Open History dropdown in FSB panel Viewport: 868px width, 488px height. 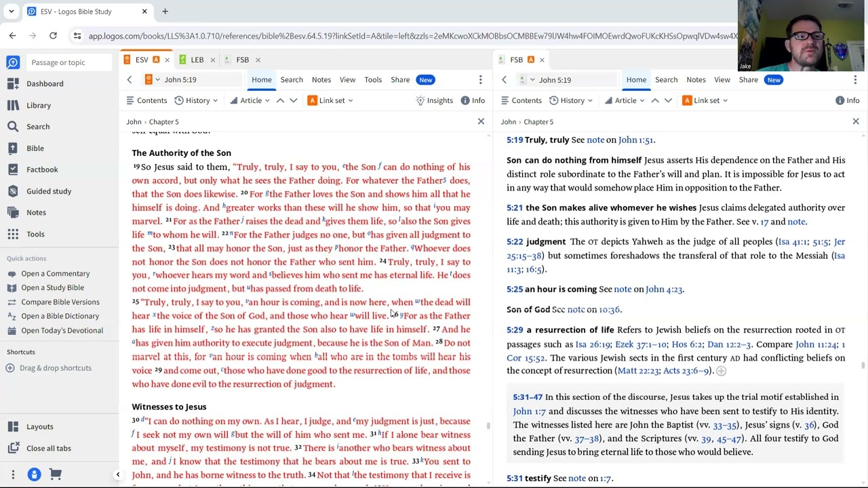pos(571,100)
